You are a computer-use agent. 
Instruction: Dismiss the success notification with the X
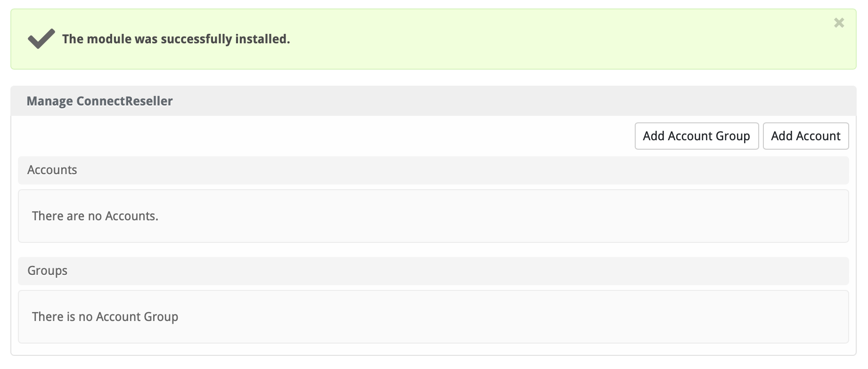(x=839, y=23)
